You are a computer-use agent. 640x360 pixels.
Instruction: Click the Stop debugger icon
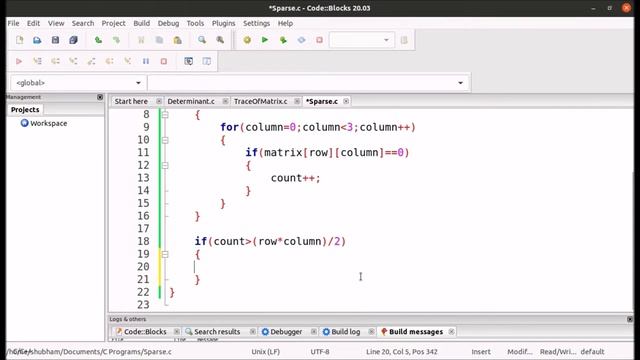tap(164, 61)
